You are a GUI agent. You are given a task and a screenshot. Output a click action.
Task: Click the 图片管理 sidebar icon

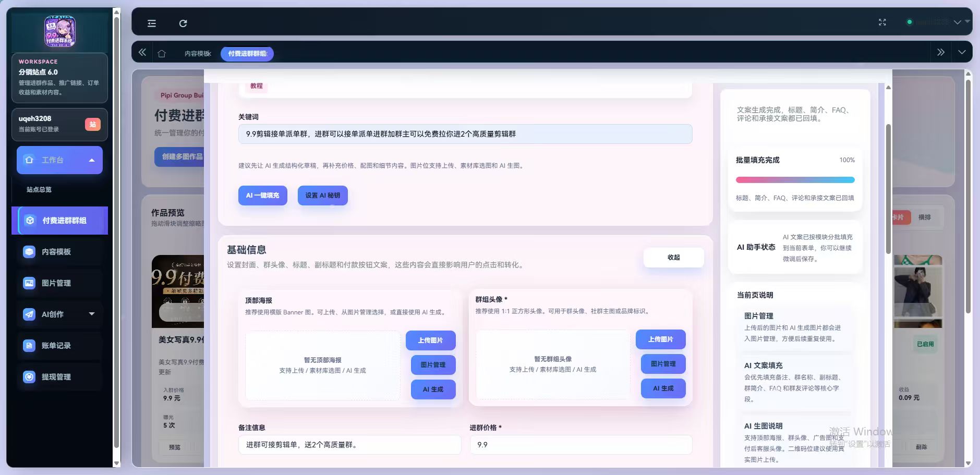tap(29, 283)
